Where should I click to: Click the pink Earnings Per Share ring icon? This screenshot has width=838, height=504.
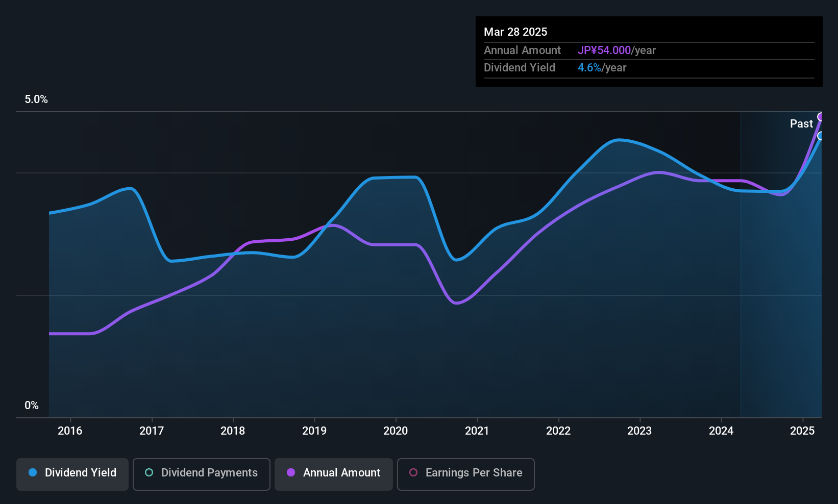(x=413, y=473)
